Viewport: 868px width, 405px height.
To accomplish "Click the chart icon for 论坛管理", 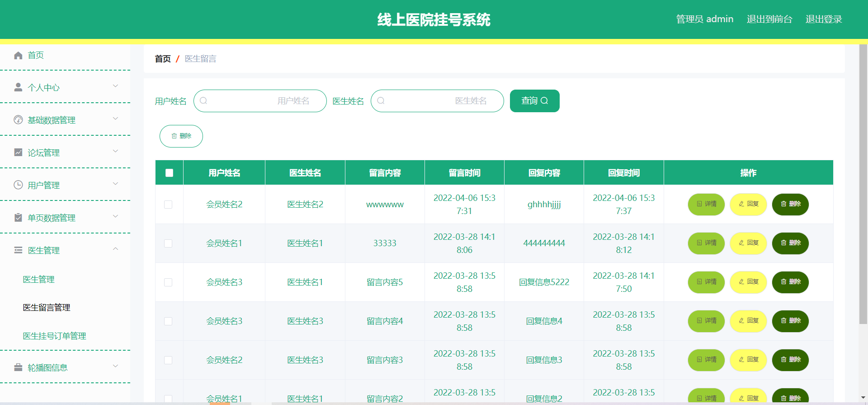I will point(18,152).
